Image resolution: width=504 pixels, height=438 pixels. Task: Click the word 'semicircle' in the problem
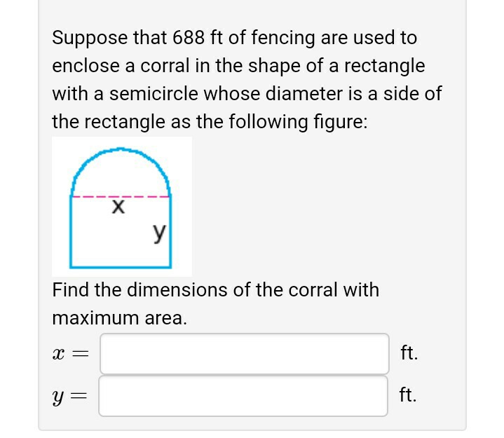(154, 94)
